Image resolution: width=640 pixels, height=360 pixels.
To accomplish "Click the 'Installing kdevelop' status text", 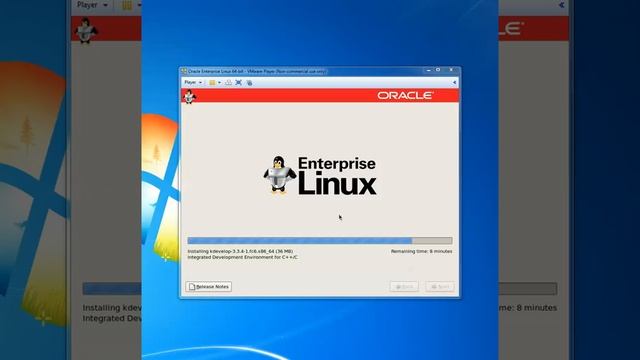I will pyautogui.click(x=240, y=251).
